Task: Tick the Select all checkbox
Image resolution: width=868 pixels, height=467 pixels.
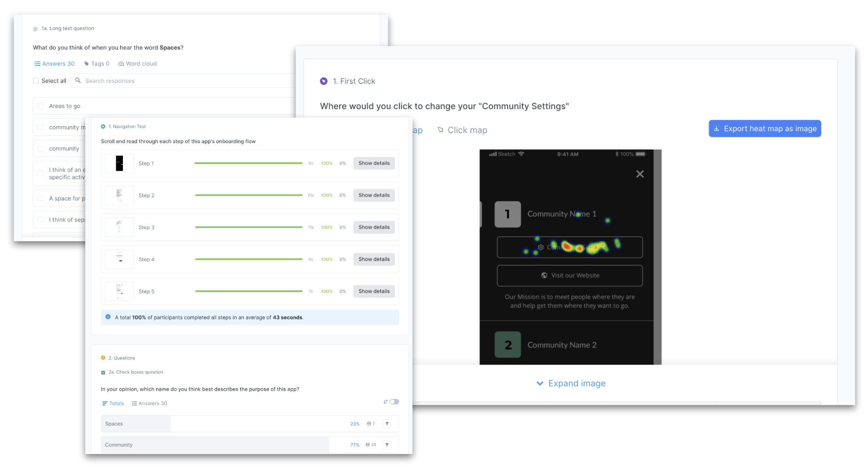Action: tap(36, 81)
